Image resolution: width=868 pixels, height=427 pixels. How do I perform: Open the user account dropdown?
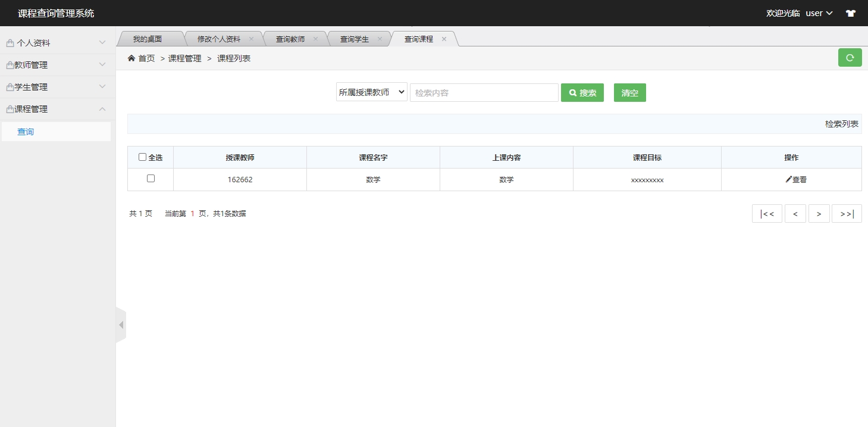click(819, 13)
